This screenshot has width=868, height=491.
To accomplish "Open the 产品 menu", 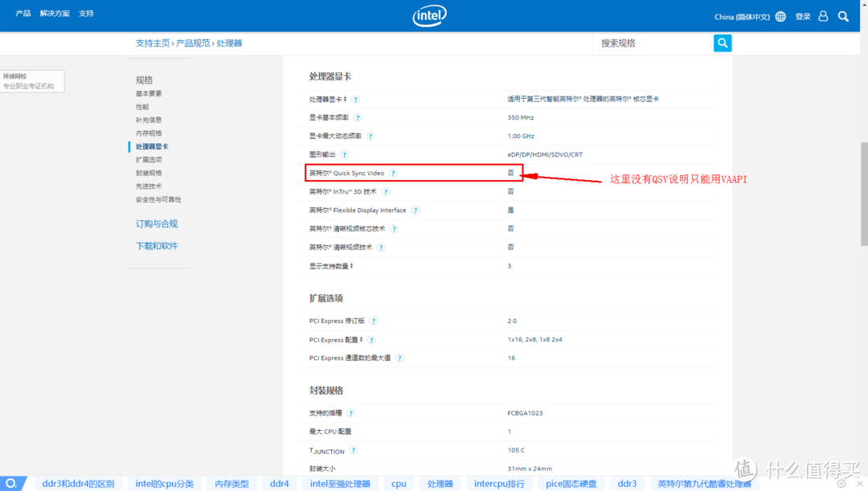I will click(23, 14).
